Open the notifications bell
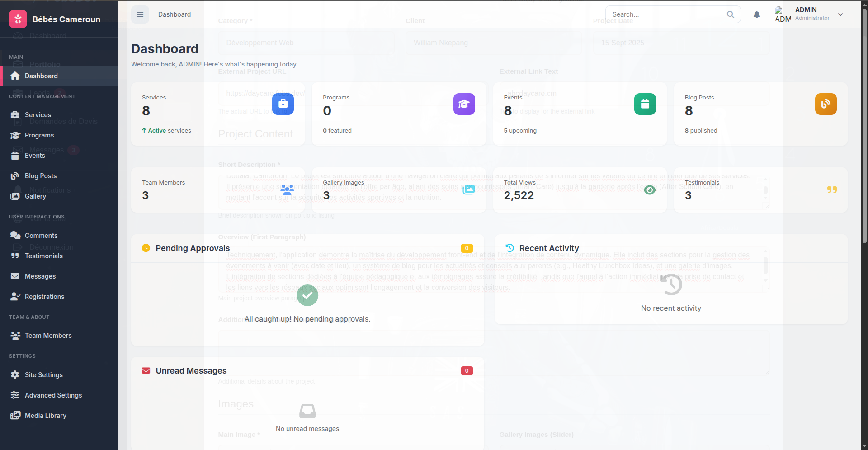 [x=757, y=14]
